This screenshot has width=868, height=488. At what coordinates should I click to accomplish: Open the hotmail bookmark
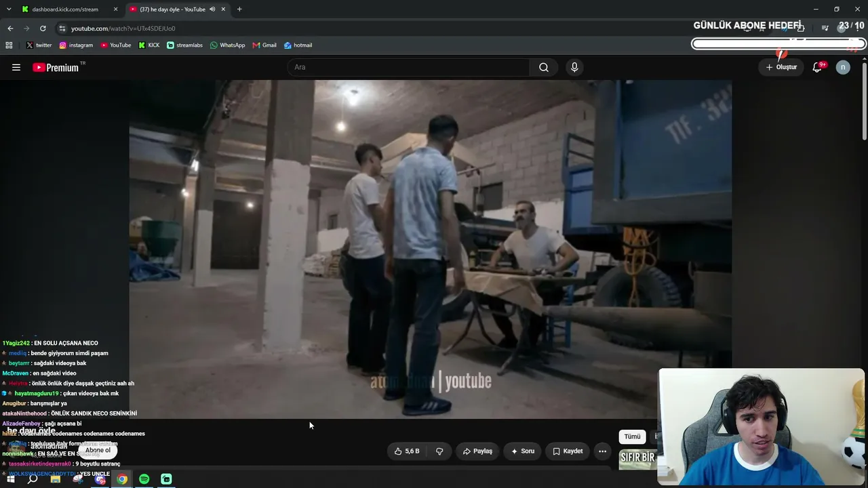298,45
